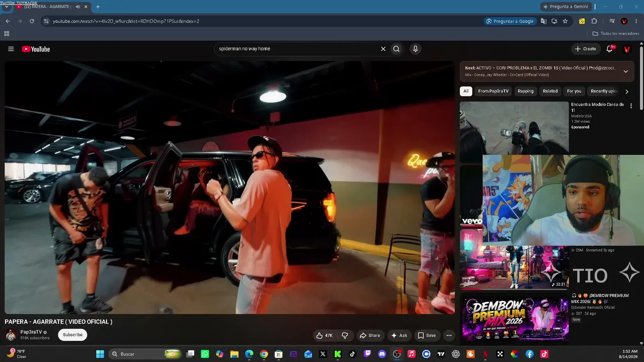Open the YouTube guide hamburger menu

pos(11,49)
